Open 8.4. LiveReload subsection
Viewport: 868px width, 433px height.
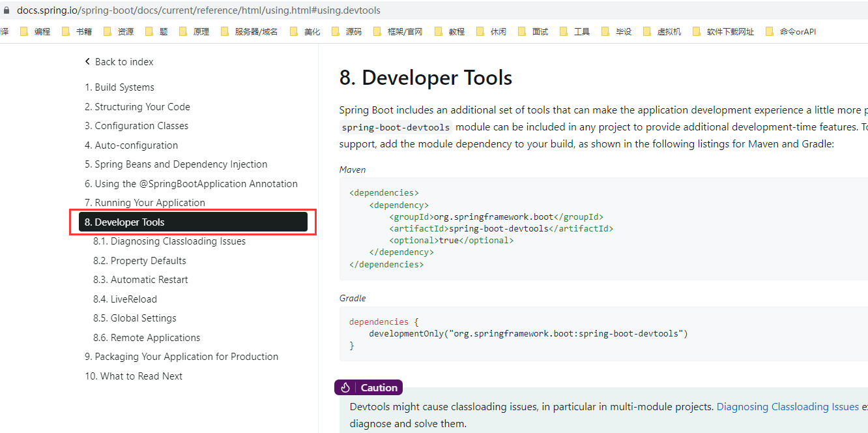[x=125, y=299]
